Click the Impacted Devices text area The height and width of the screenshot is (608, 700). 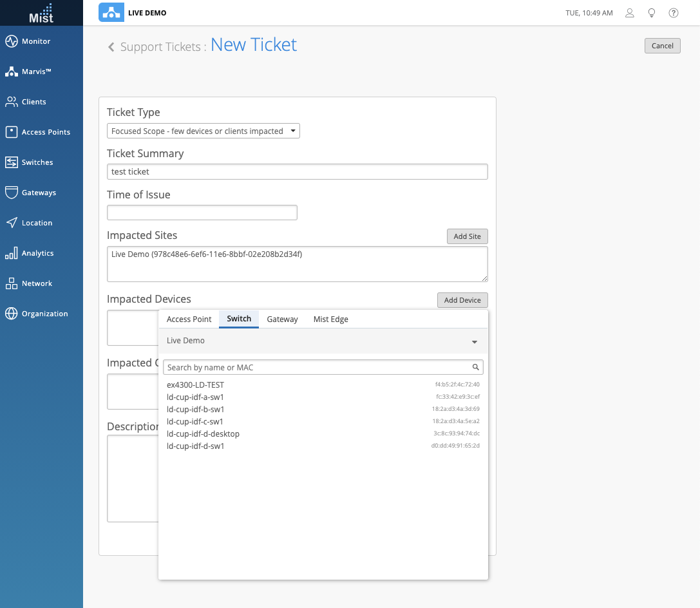133,328
